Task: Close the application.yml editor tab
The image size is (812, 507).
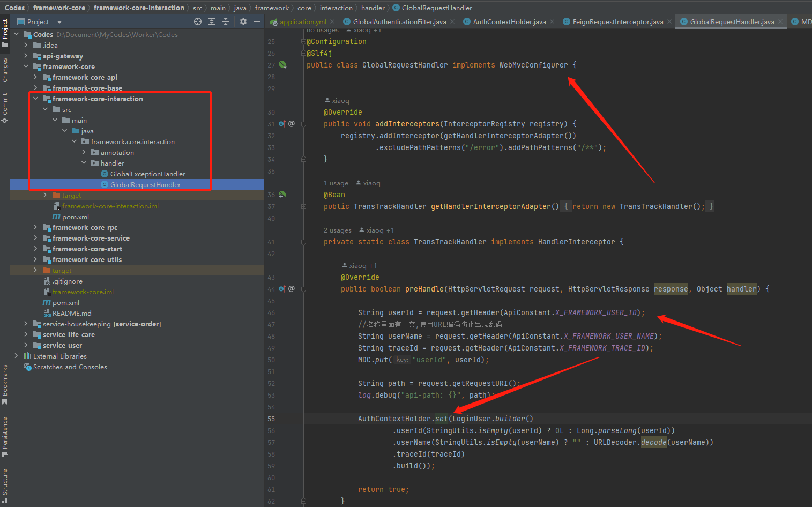Action: click(333, 21)
